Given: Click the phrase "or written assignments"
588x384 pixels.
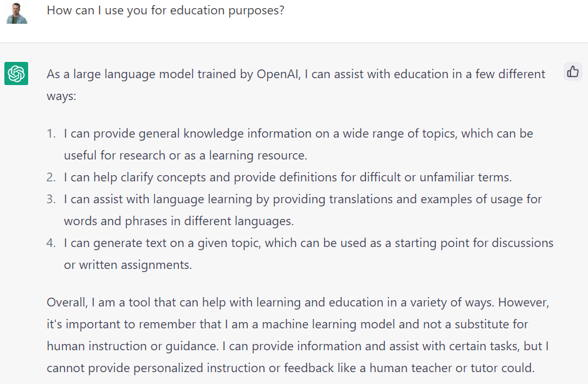Looking at the screenshot, I should click(128, 265).
